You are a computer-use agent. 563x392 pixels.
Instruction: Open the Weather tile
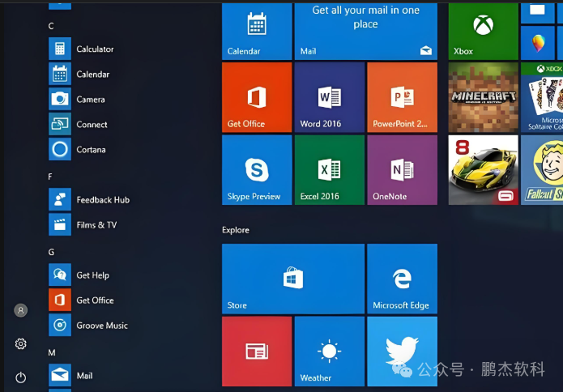pos(330,351)
